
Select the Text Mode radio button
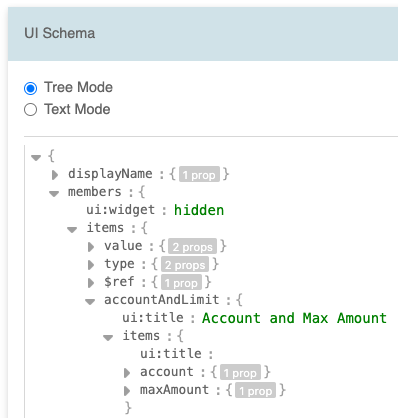[x=30, y=110]
